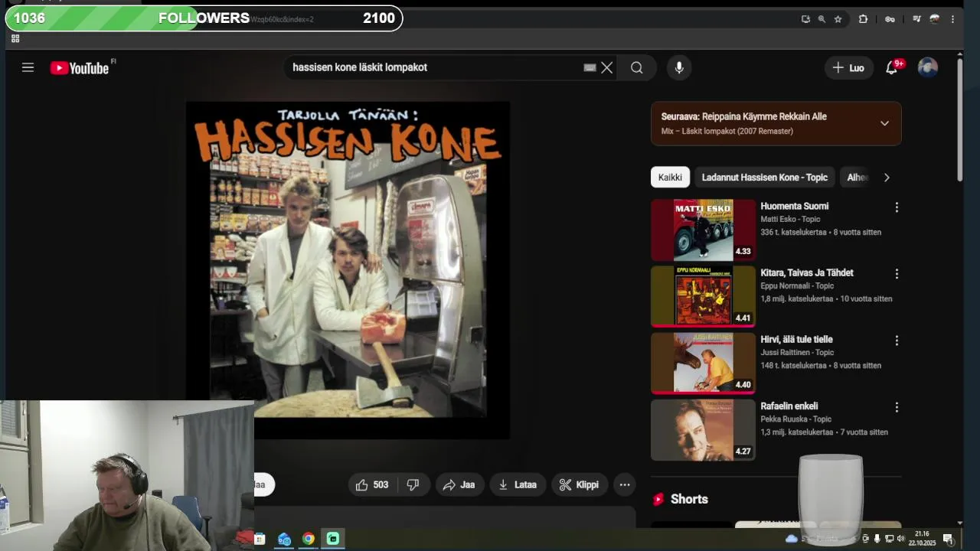Click the Hassisen Kone album cover video

point(348,270)
